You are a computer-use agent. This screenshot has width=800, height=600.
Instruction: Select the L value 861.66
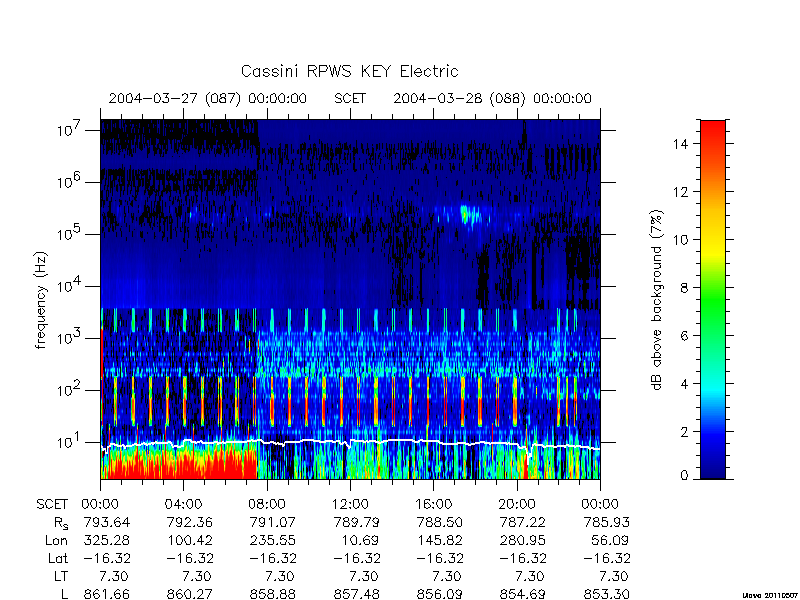click(107, 594)
